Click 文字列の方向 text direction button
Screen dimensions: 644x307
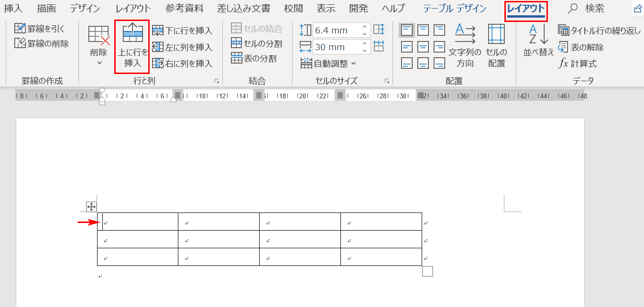(465, 46)
